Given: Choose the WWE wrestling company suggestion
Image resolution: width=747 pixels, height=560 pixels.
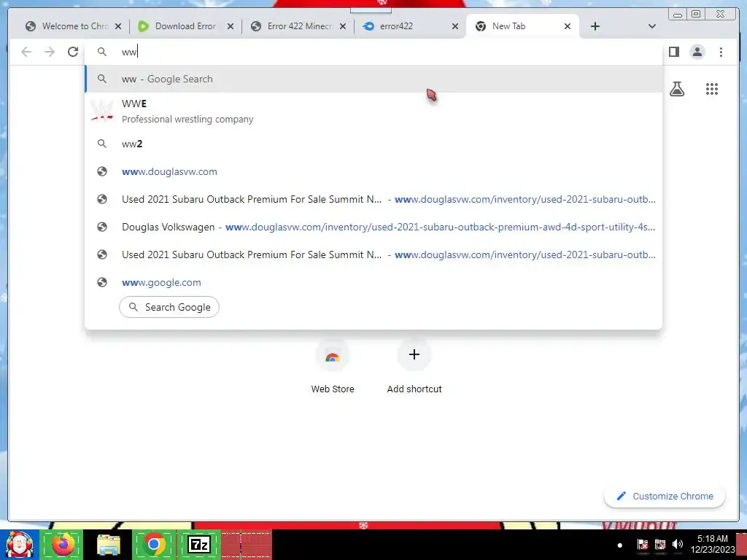Looking at the screenshot, I should click(x=373, y=112).
